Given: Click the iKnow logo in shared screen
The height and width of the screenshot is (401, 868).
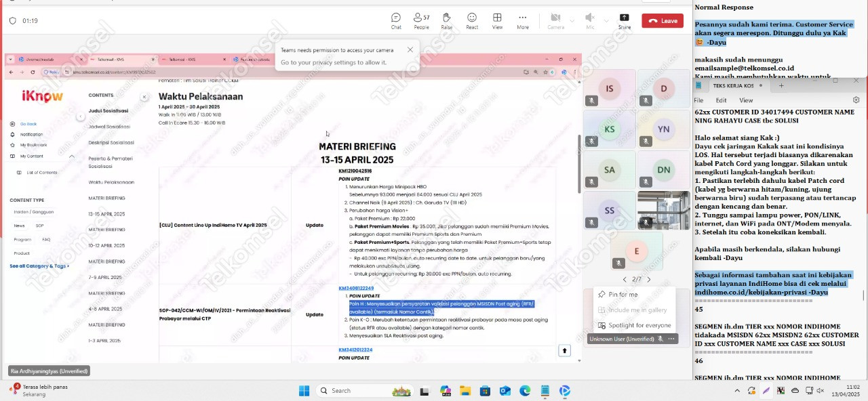Looking at the screenshot, I should tap(42, 96).
